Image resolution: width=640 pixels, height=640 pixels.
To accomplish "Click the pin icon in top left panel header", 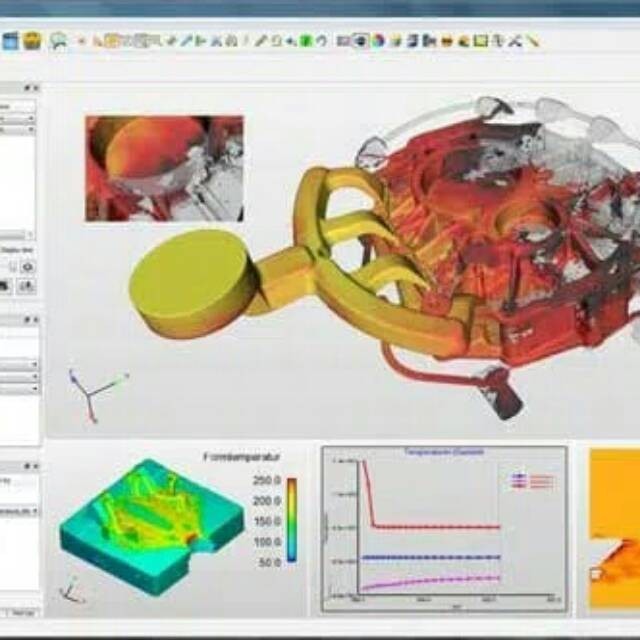I will (27, 88).
